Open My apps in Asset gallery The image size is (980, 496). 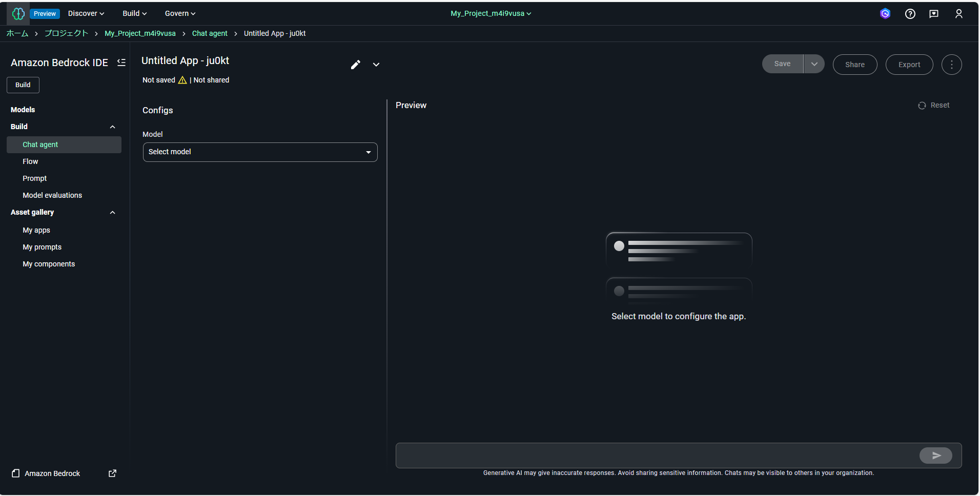click(36, 230)
